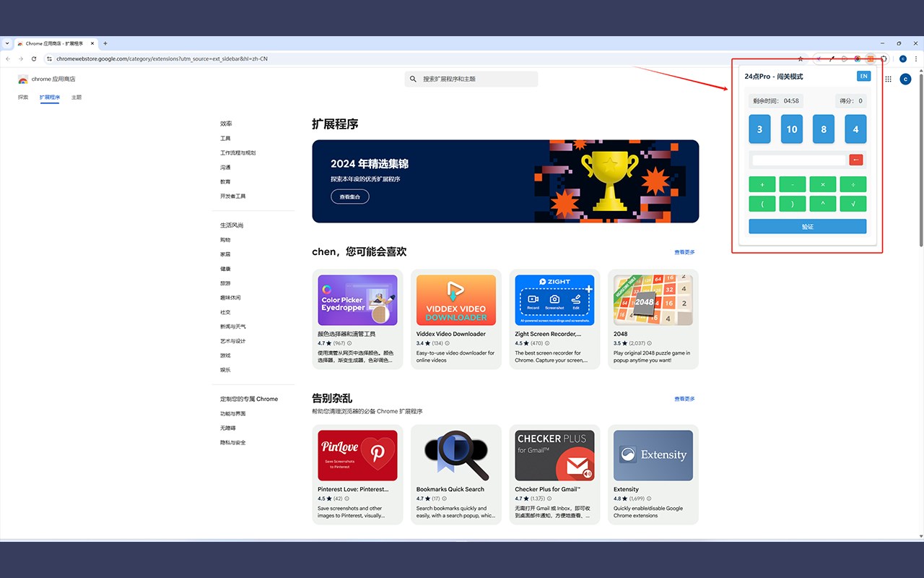Insert the divide operator in the game
The width and height of the screenshot is (924, 578).
pyautogui.click(x=853, y=184)
